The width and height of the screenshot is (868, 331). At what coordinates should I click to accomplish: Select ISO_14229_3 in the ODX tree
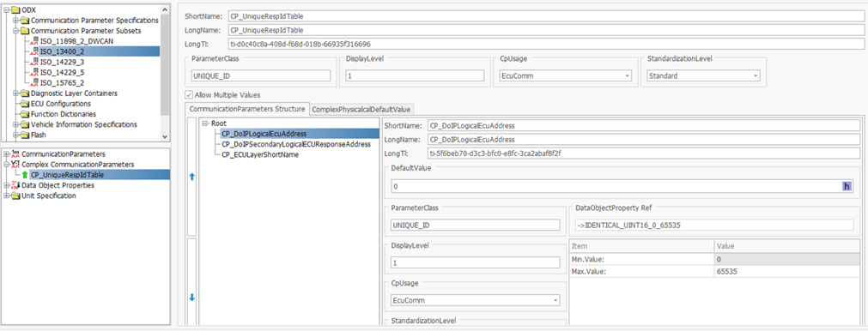pyautogui.click(x=62, y=62)
